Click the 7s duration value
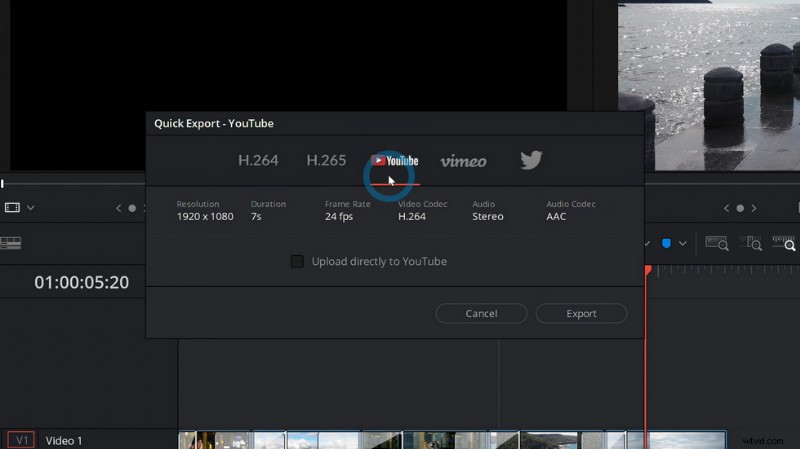Viewport: 800px width, 449px height. click(x=256, y=216)
